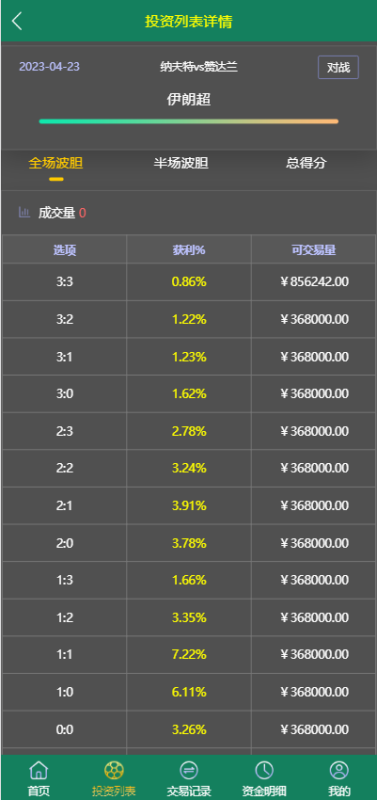Switch to the 全场波胆 tab
377x800 pixels.
pyautogui.click(x=56, y=163)
